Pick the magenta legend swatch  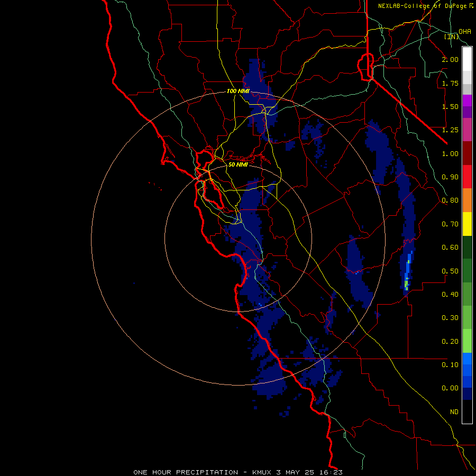coord(467,100)
